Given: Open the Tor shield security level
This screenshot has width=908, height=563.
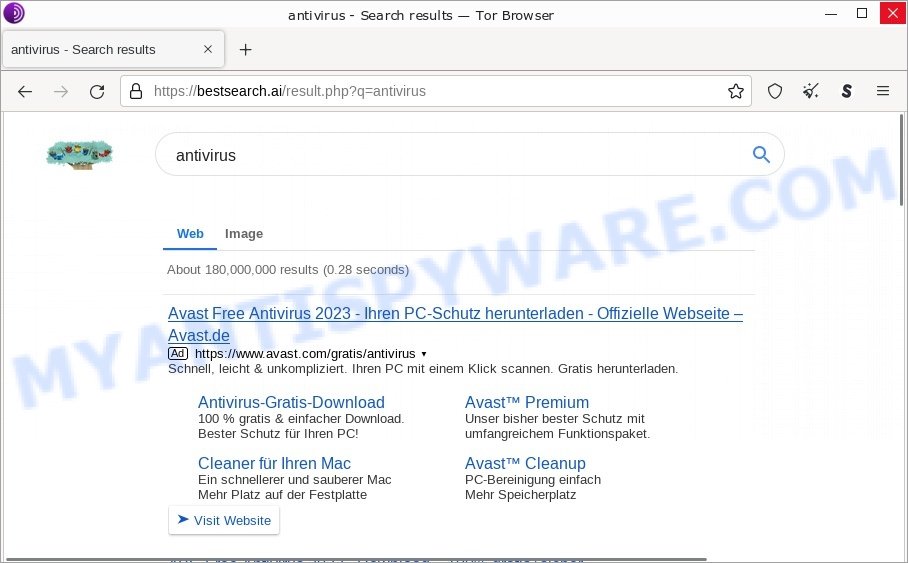Looking at the screenshot, I should coord(775,91).
